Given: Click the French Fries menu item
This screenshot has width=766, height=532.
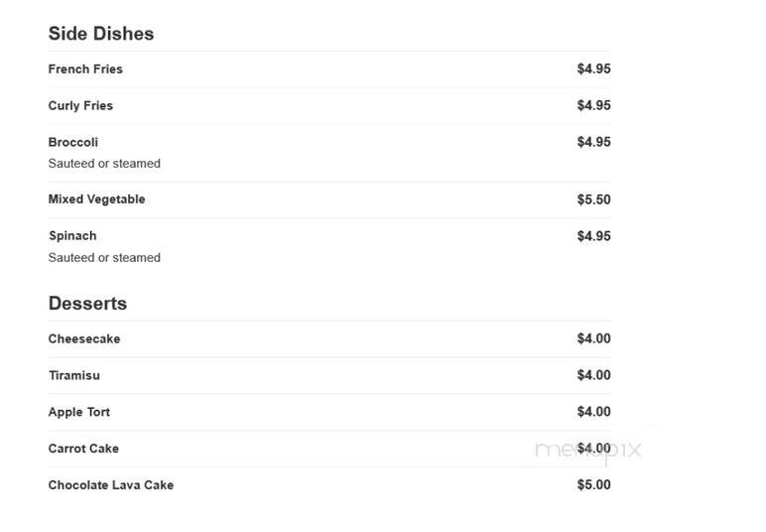Looking at the screenshot, I should tap(85, 68).
